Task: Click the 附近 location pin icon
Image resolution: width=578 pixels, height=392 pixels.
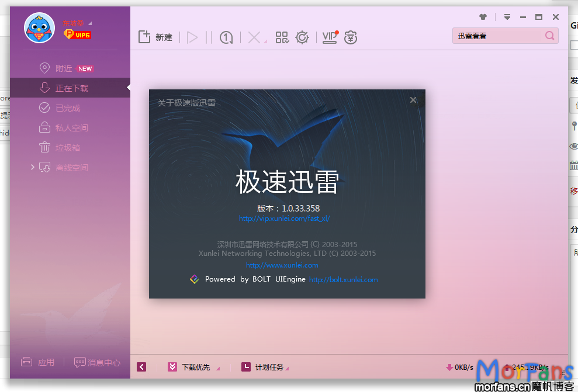Action: tap(44, 68)
